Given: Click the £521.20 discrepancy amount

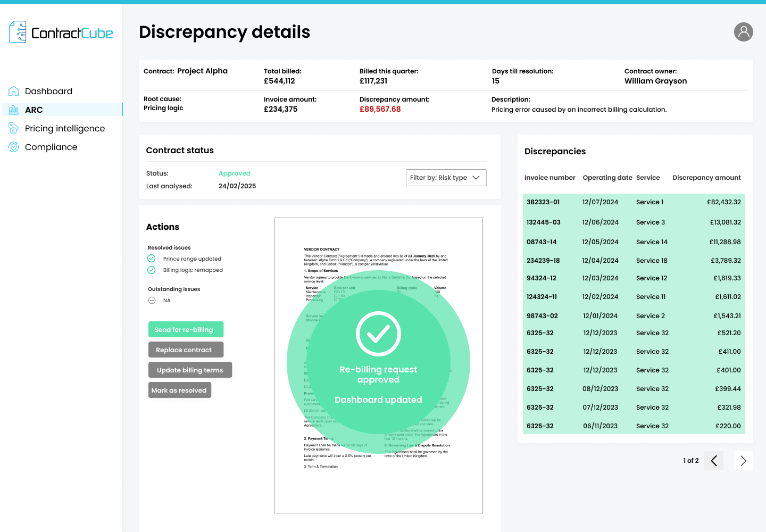Looking at the screenshot, I should [729, 333].
